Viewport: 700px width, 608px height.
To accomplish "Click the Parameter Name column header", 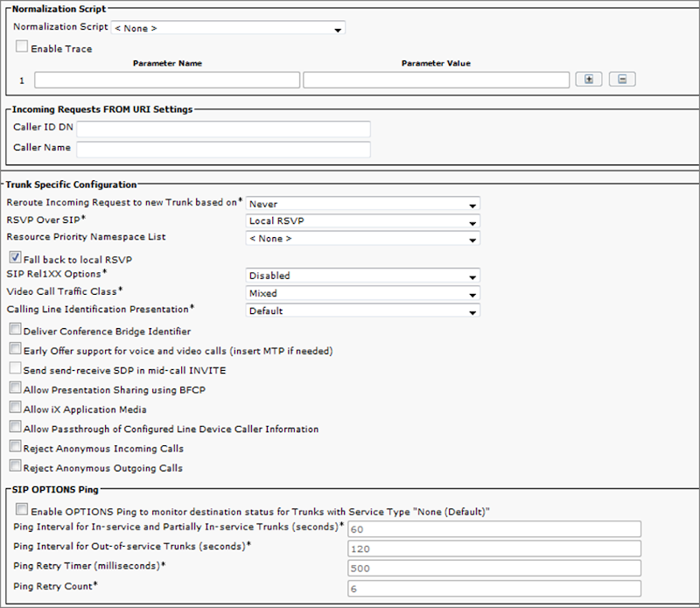I will tap(167, 63).
